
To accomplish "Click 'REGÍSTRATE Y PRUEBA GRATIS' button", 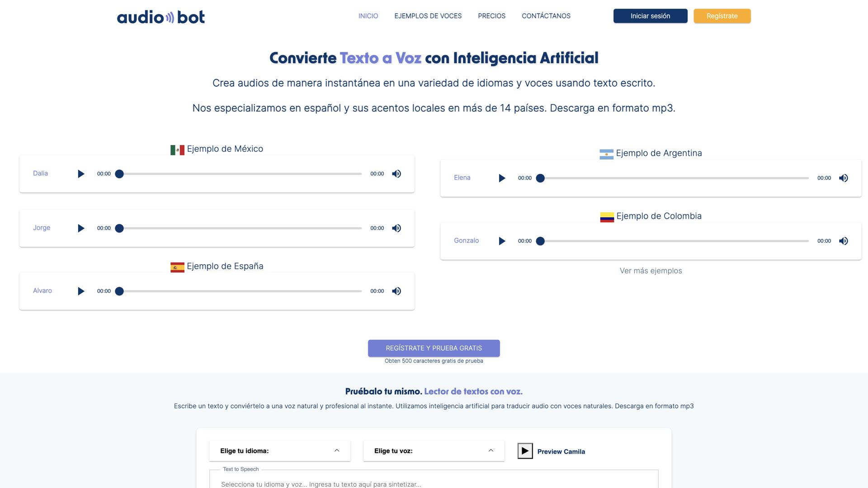I will [434, 348].
